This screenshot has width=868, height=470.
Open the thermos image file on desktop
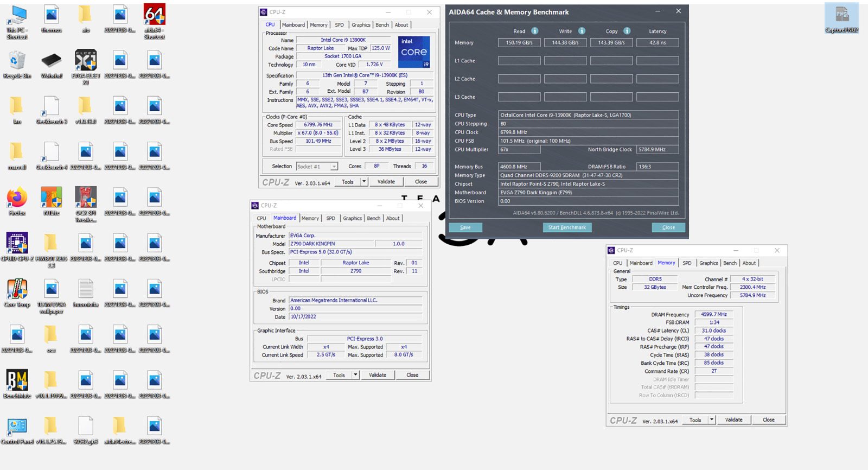(52, 19)
